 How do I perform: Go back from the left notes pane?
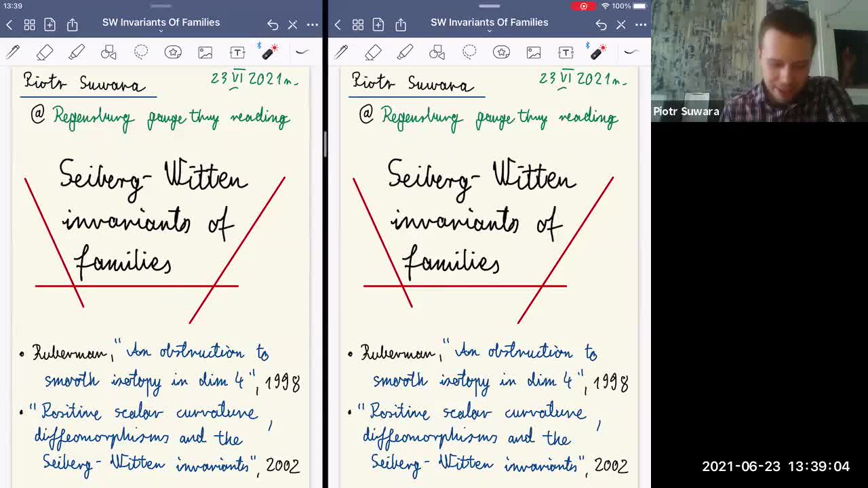coord(9,25)
